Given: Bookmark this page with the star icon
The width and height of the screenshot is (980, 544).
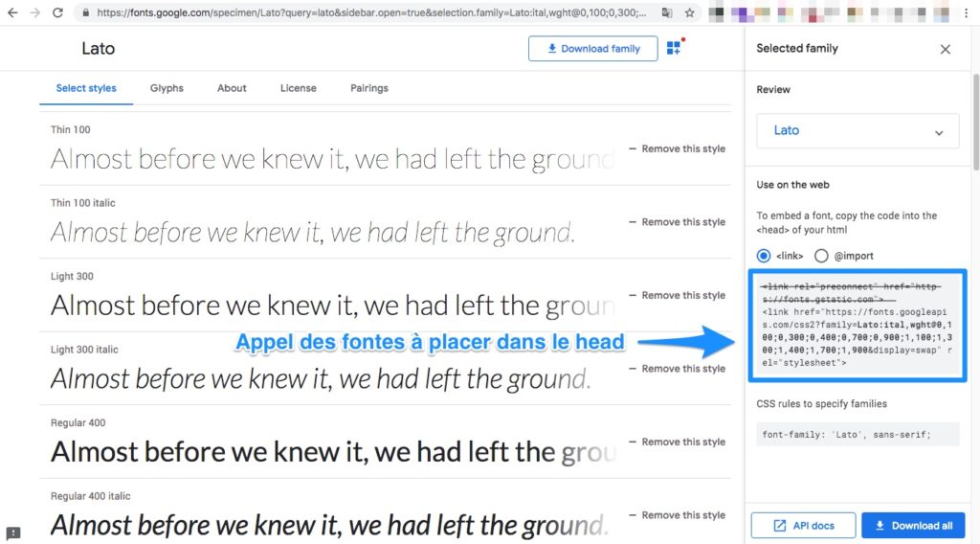Looking at the screenshot, I should coord(689,12).
